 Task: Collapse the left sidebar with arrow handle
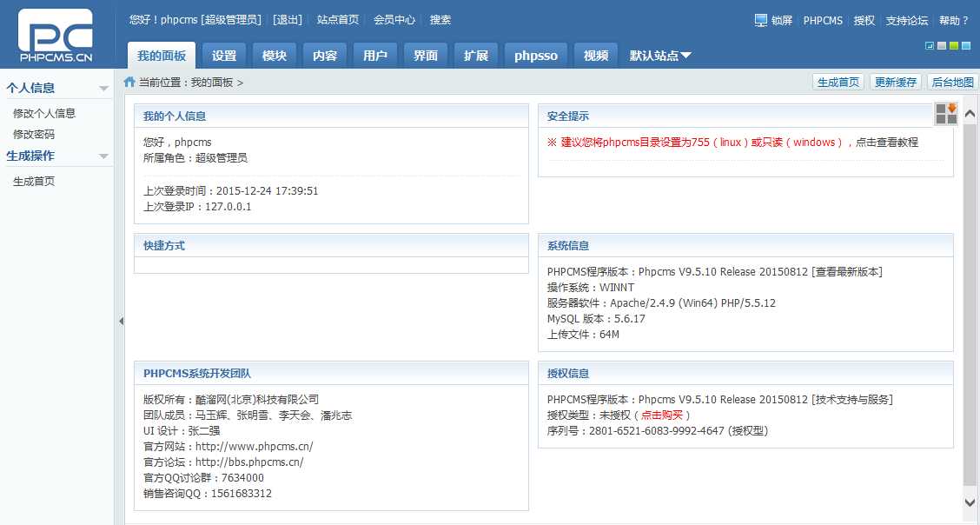pos(122,321)
